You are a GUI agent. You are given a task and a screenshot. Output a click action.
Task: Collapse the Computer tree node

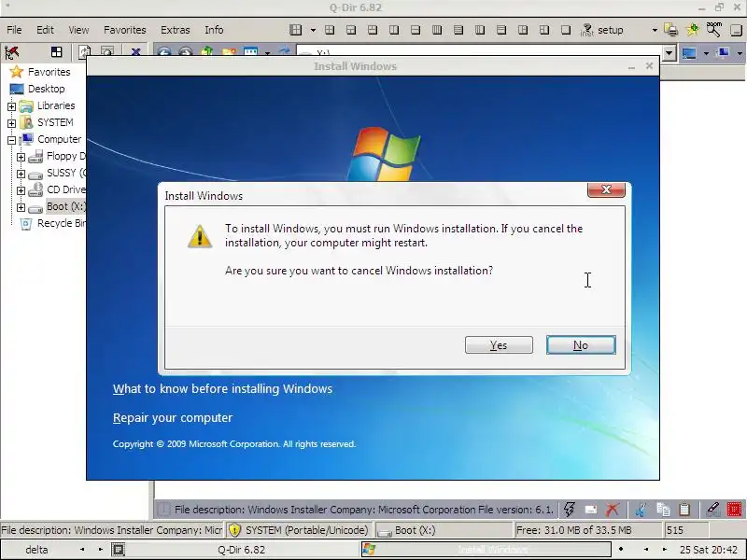[11, 140]
